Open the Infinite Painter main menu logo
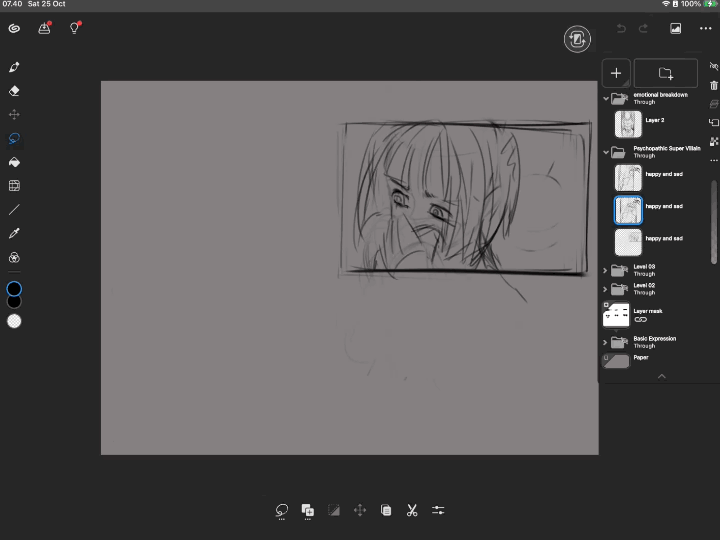Viewport: 720px width, 540px height. coord(14,28)
